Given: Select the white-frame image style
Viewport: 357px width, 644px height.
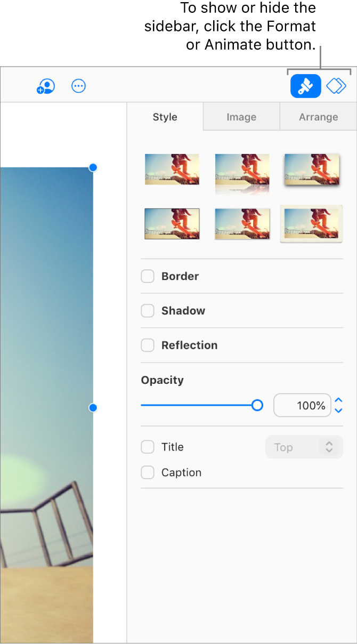Looking at the screenshot, I should point(311,223).
